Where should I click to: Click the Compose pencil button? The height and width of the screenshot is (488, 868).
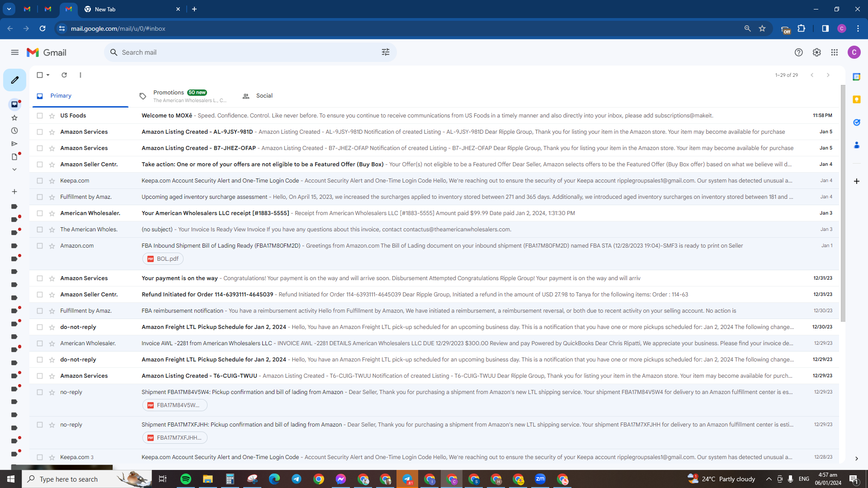coord(15,80)
